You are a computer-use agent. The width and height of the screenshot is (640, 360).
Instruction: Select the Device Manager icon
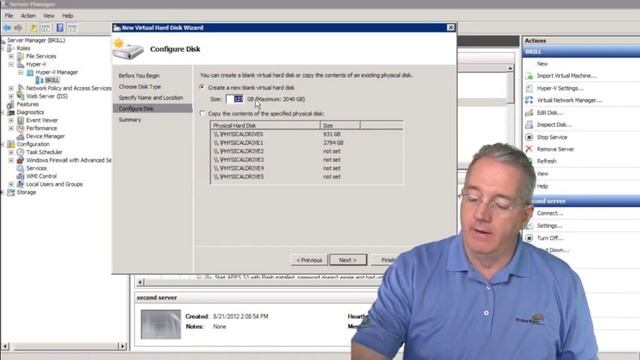20,136
